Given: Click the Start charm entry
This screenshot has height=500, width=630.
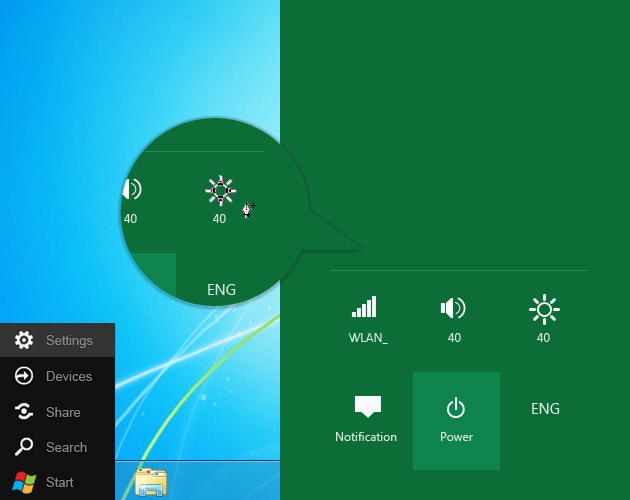Looking at the screenshot, I should 57,482.
